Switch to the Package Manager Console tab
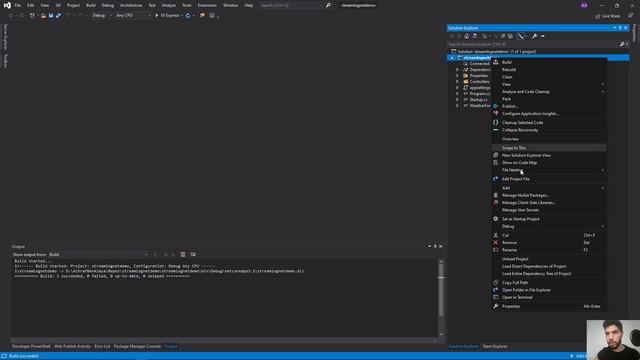This screenshot has width=640, height=360. point(137,346)
